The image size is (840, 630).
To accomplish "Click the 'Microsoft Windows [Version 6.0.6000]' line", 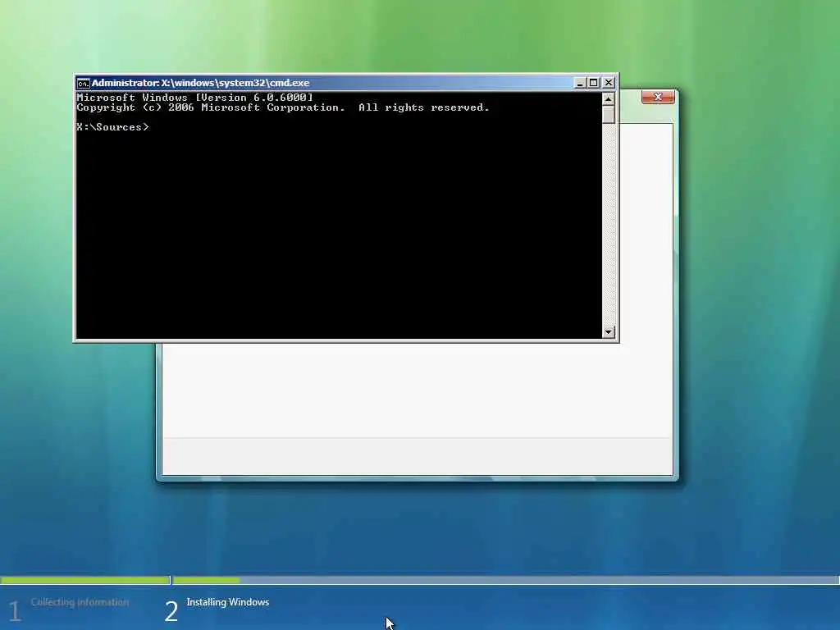I will (194, 98).
